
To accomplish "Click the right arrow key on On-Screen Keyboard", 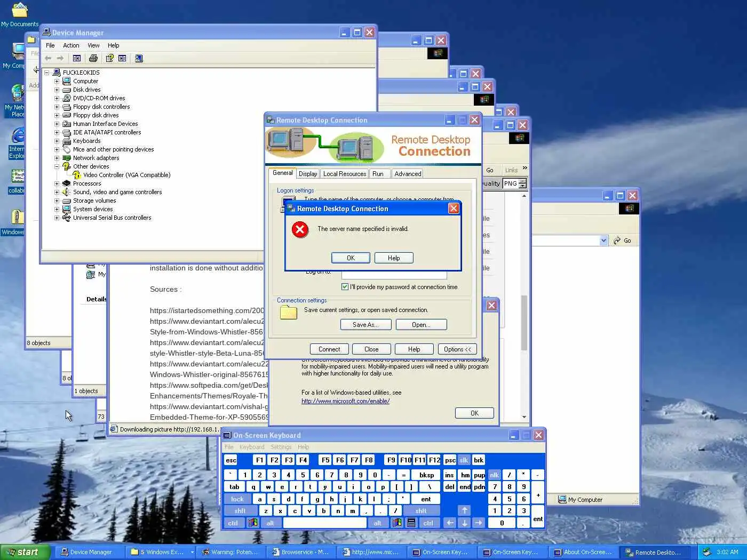I will coord(479,523).
